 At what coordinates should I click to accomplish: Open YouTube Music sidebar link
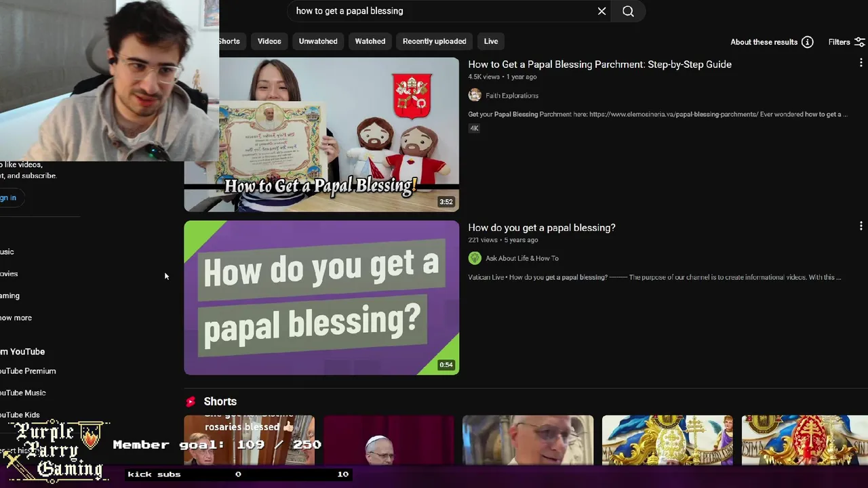point(24,392)
